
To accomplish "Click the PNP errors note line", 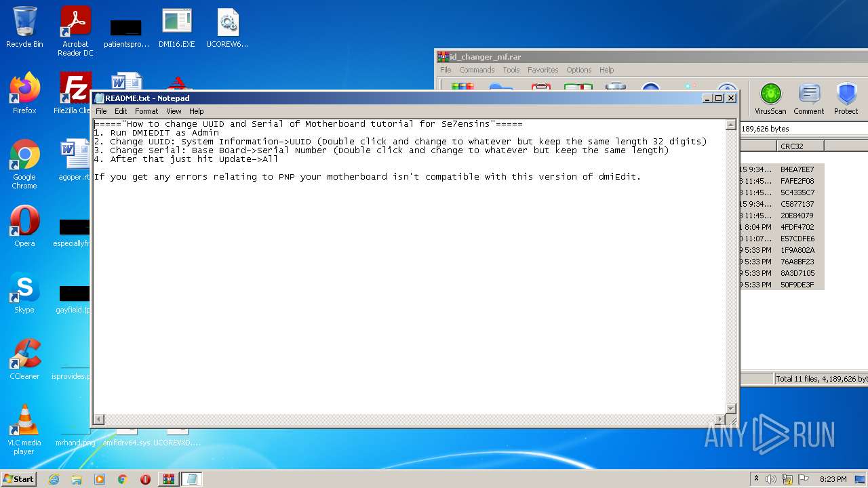I will click(368, 177).
